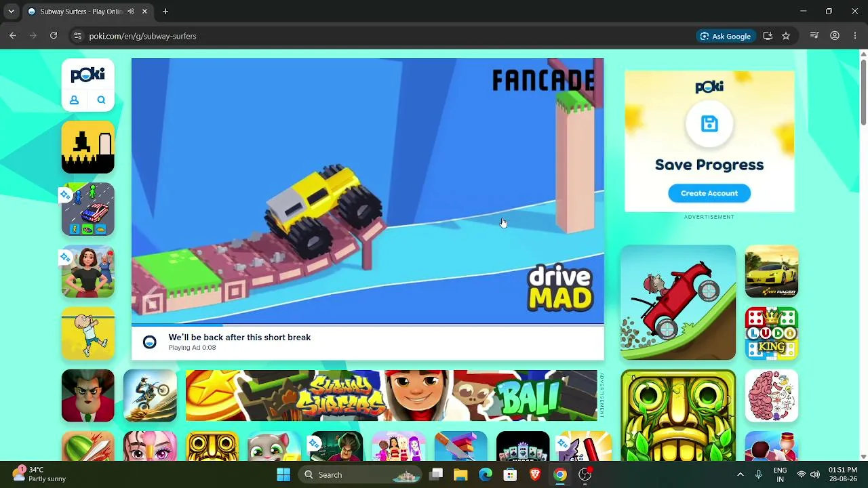This screenshot has height=488, width=868.
Task: Open the OBS Studio taskbar icon
Action: point(585,474)
